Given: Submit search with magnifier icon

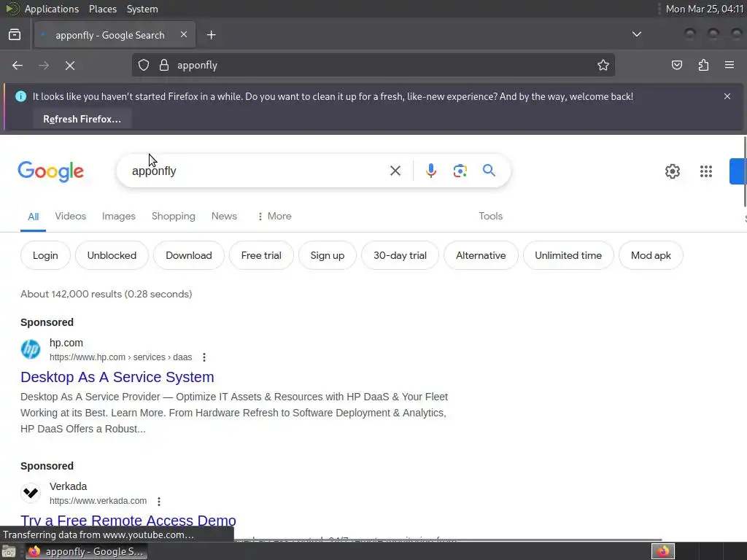Looking at the screenshot, I should [x=489, y=171].
